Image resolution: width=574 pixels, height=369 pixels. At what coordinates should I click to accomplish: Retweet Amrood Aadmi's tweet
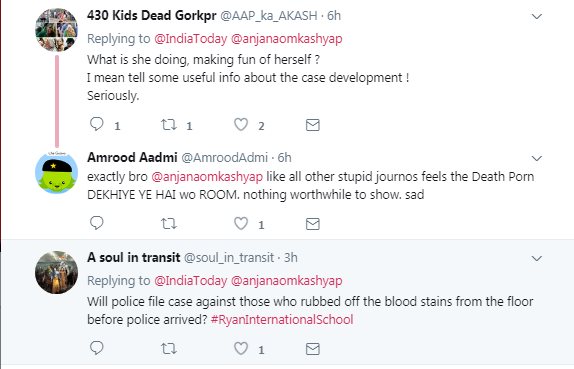tap(169, 223)
